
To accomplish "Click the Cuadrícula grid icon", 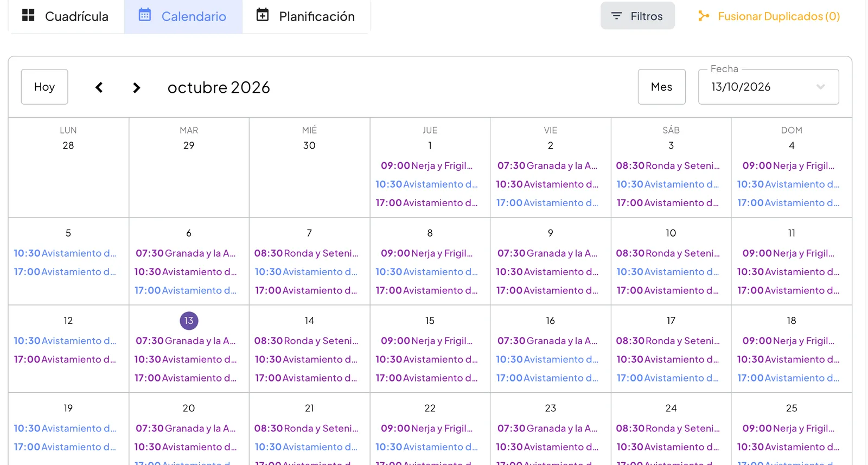I will 28,15.
